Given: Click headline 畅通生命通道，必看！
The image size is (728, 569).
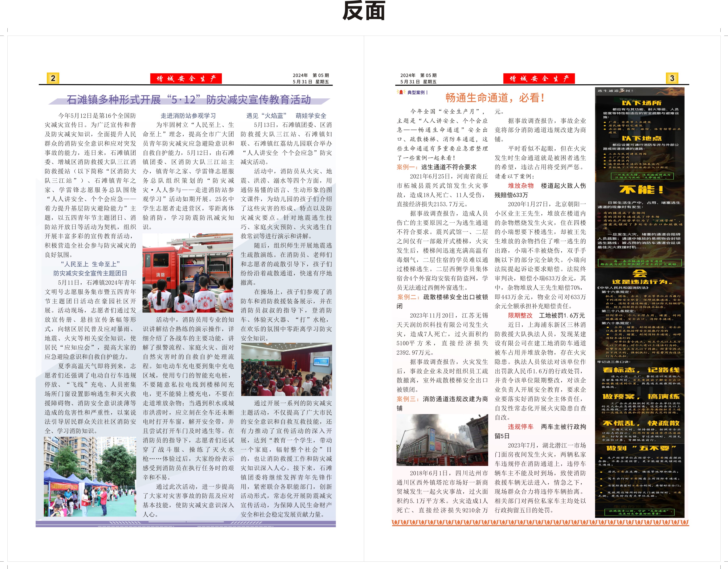Looking at the screenshot, I should pyautogui.click(x=495, y=98).
